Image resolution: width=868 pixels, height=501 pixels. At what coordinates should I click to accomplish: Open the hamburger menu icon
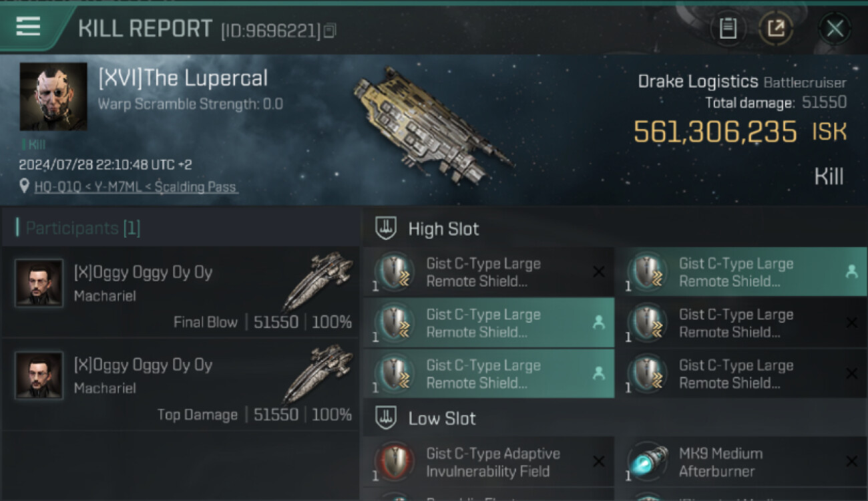[28, 27]
